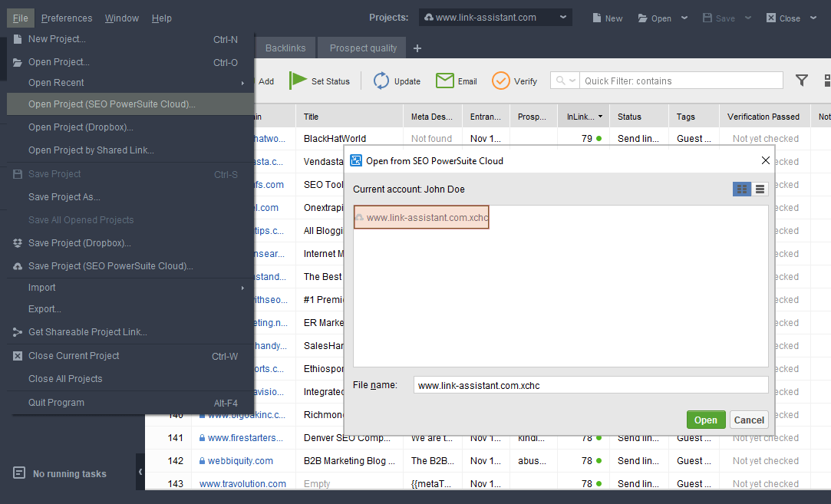Screen dimensions: 831x504
Task: Click the Set Status flag icon
Action: pyautogui.click(x=298, y=81)
